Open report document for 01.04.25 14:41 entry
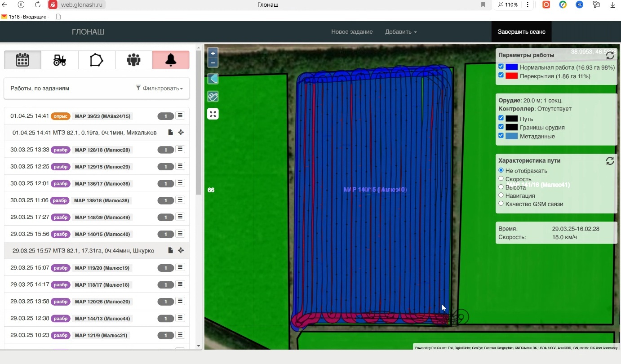 coord(170,133)
